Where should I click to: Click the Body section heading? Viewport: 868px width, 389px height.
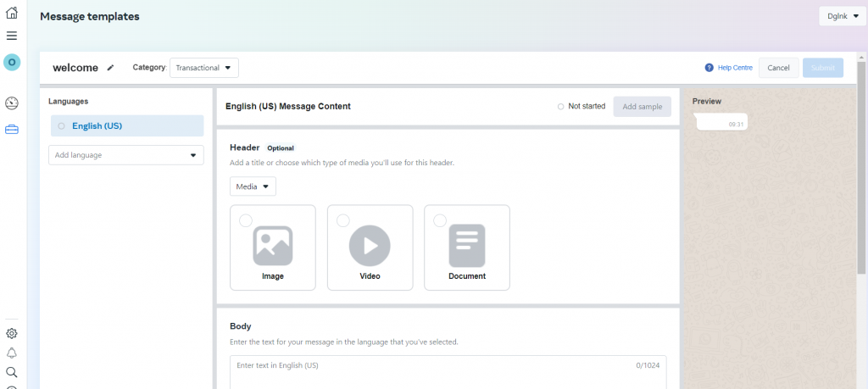[x=241, y=326]
